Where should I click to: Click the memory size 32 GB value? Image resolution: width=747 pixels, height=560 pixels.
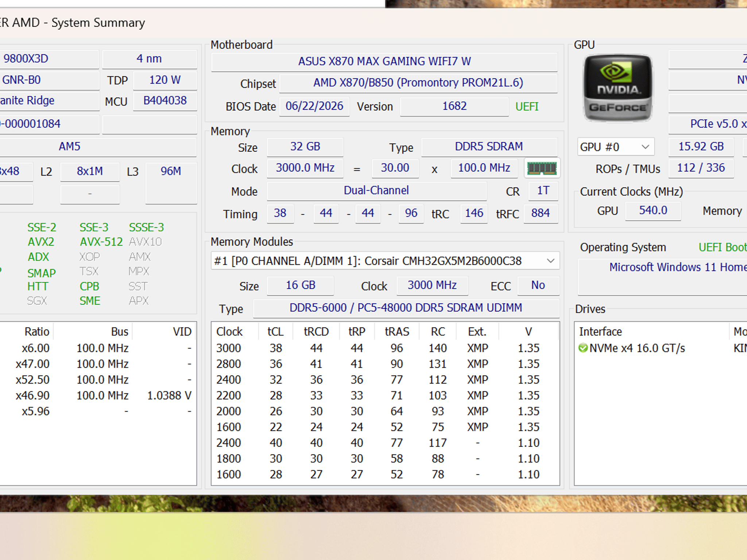(305, 147)
